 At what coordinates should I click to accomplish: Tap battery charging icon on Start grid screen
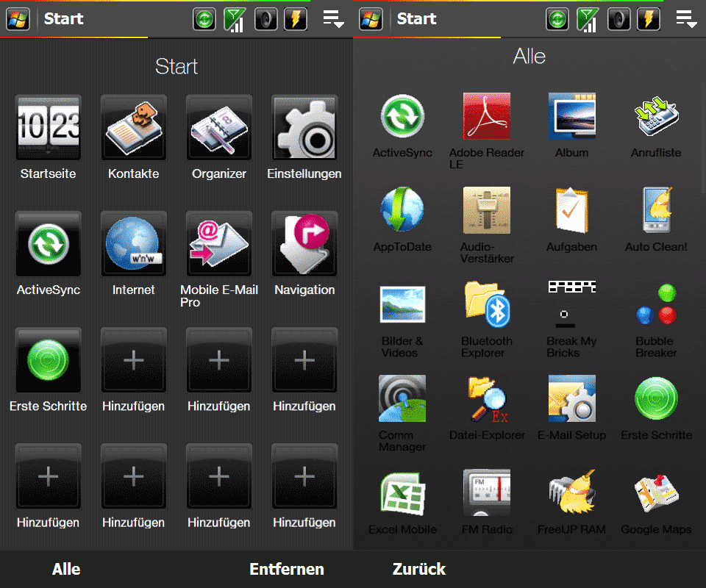(x=296, y=19)
